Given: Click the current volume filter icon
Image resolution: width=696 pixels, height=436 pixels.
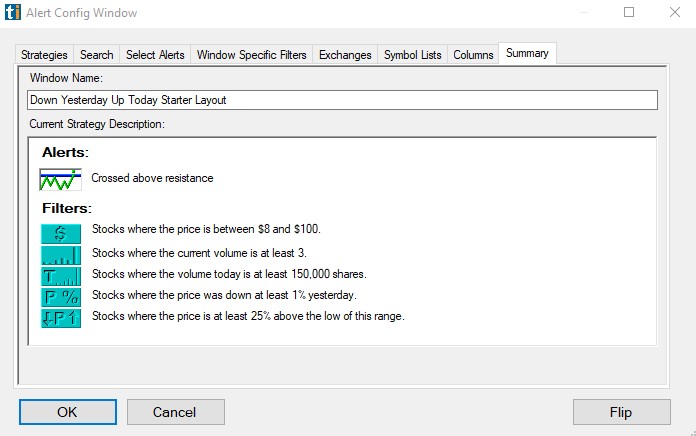Looking at the screenshot, I should pos(60,254).
